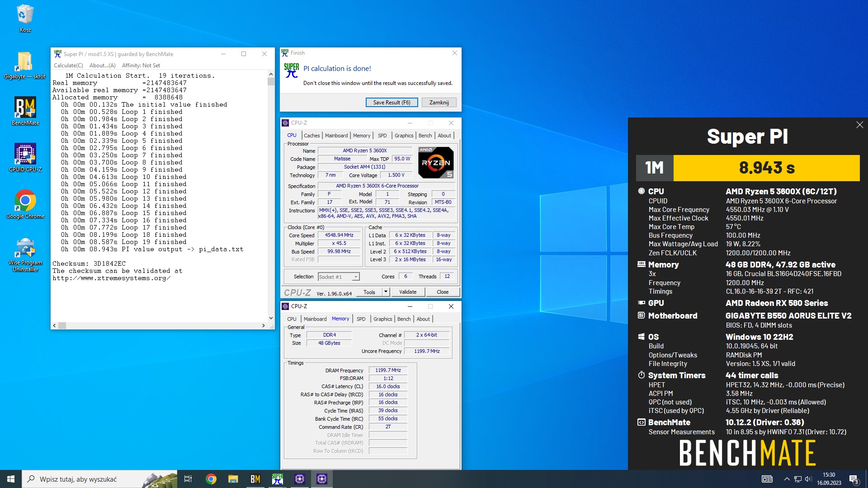Switch to SPD tab in lower CPU-Z
This screenshot has width=868, height=488.
tap(361, 319)
